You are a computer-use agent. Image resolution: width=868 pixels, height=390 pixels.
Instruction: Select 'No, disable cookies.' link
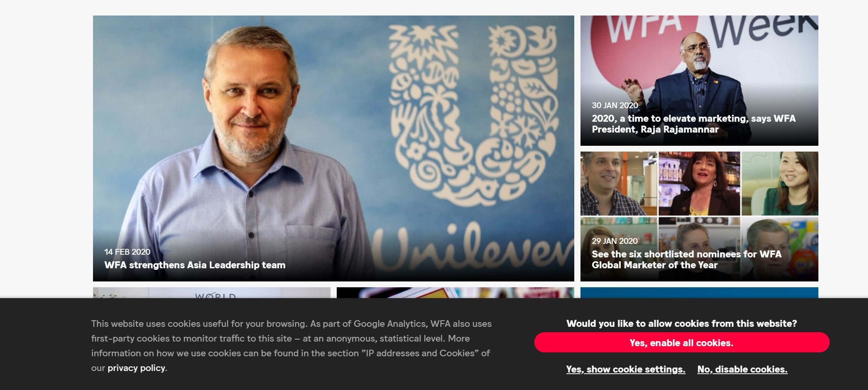742,369
